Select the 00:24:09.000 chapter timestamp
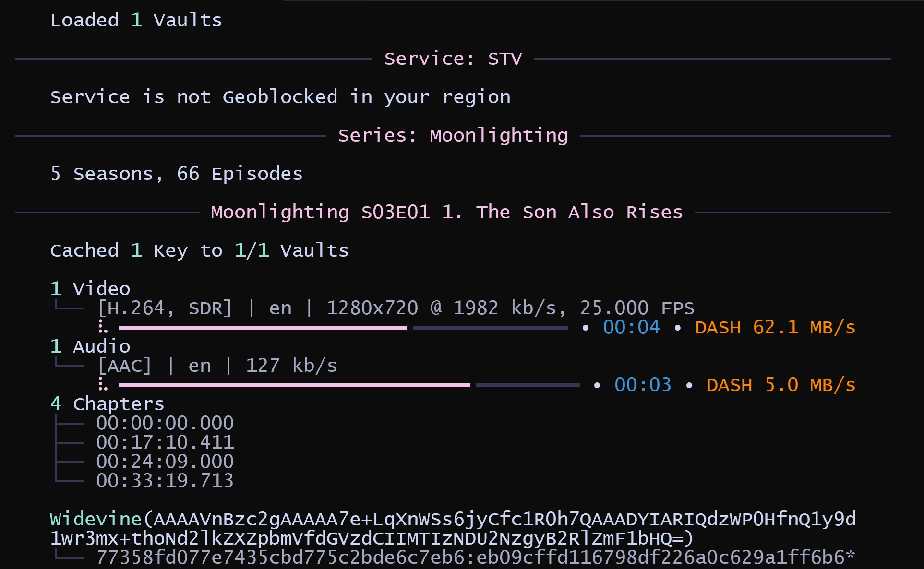Screen dimensions: 924x569 (165, 462)
